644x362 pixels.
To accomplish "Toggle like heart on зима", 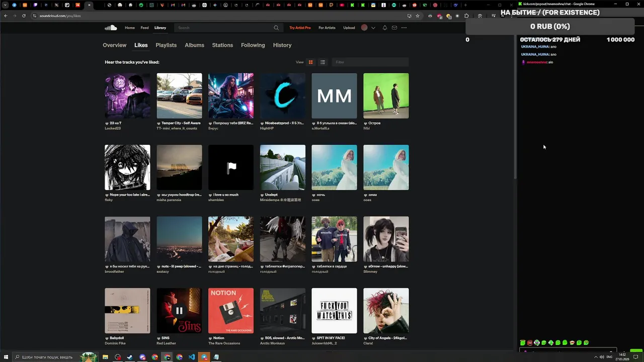I will (365, 195).
